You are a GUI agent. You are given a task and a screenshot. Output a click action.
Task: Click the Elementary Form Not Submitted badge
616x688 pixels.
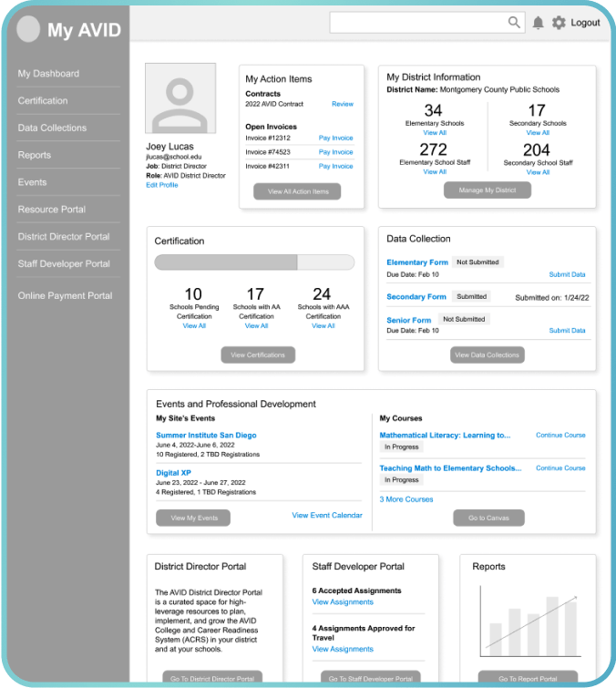coord(477,262)
